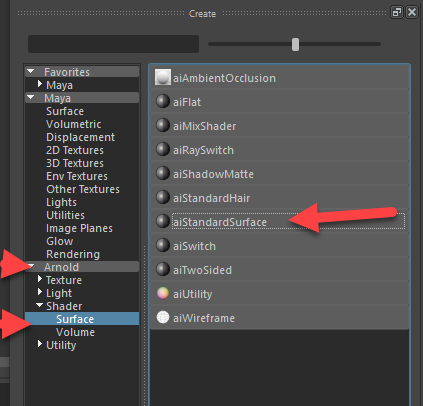Click the float panel icon beside Create
Image resolution: width=423 pixels, height=406 pixels.
(x=397, y=12)
